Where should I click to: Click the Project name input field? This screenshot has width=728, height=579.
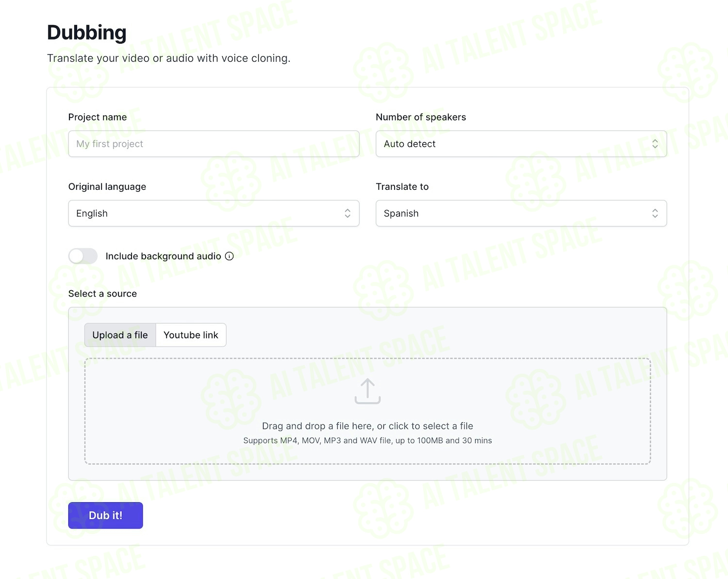[x=214, y=144]
